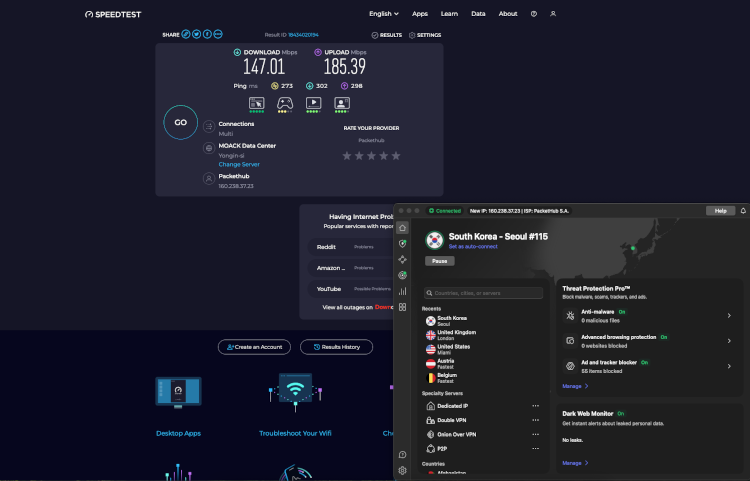Screen dimensions: 750x481
Task: Open Speedtest Settings tab
Action: coord(425,35)
